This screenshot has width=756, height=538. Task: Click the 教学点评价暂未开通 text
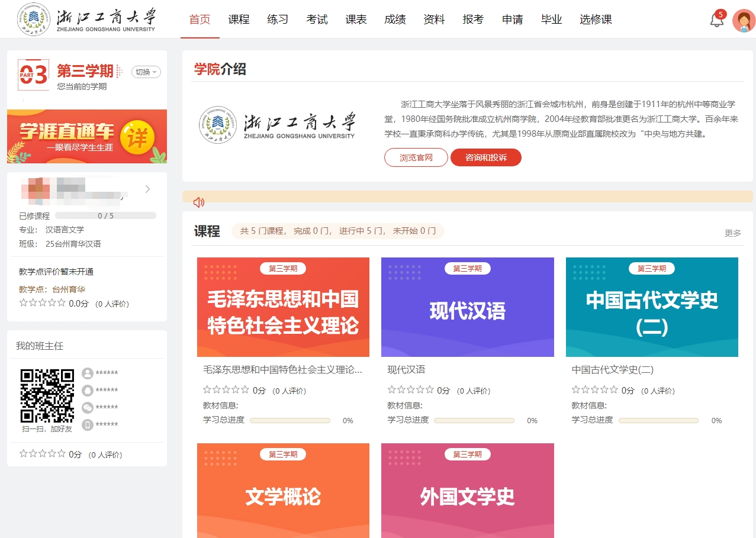[x=56, y=272]
